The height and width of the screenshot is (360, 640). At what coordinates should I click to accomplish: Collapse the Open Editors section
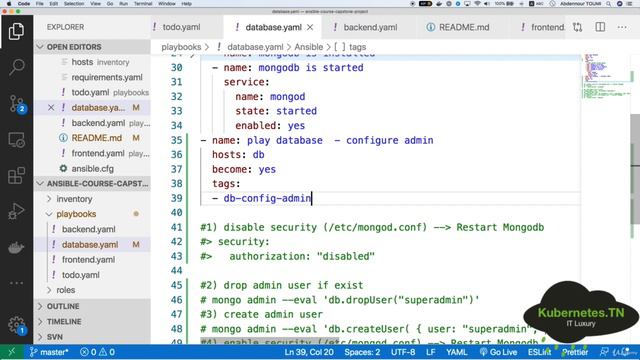click(92, 47)
